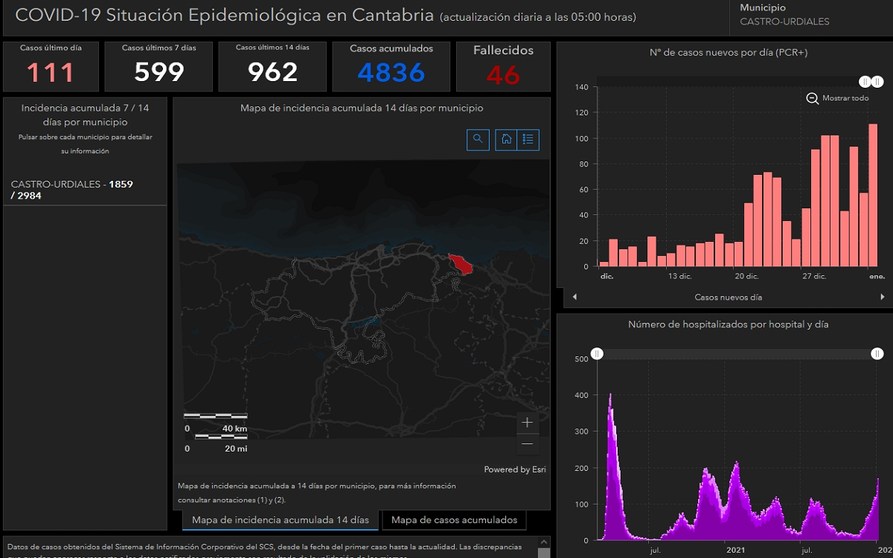Open the map legend list

(x=529, y=140)
